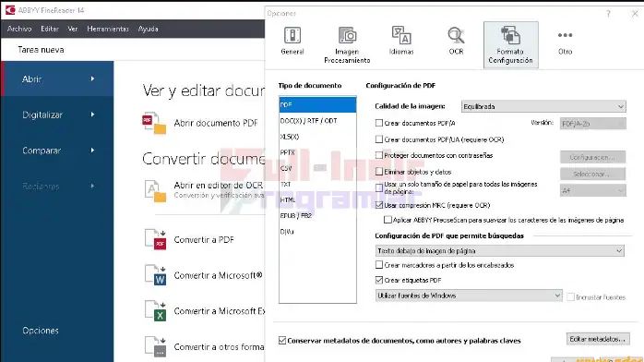This screenshot has height=362, width=644.
Task: Click the Seleccionar... button
Action: [x=592, y=174]
